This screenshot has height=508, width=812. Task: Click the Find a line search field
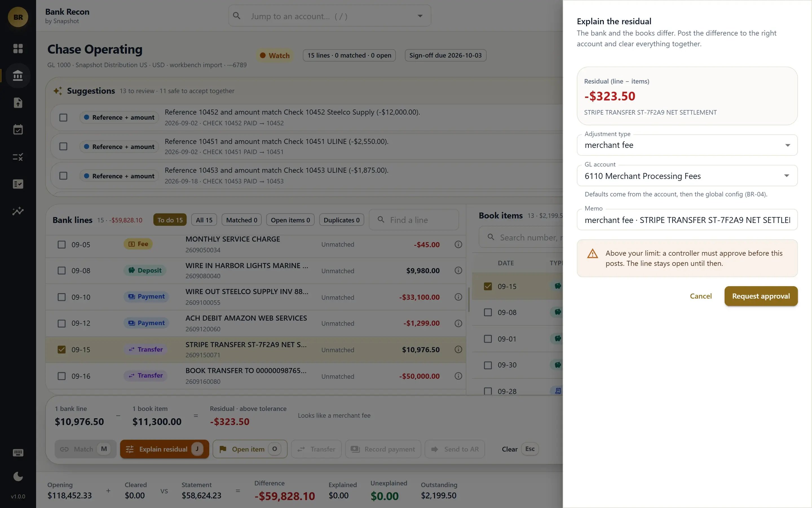(x=414, y=220)
